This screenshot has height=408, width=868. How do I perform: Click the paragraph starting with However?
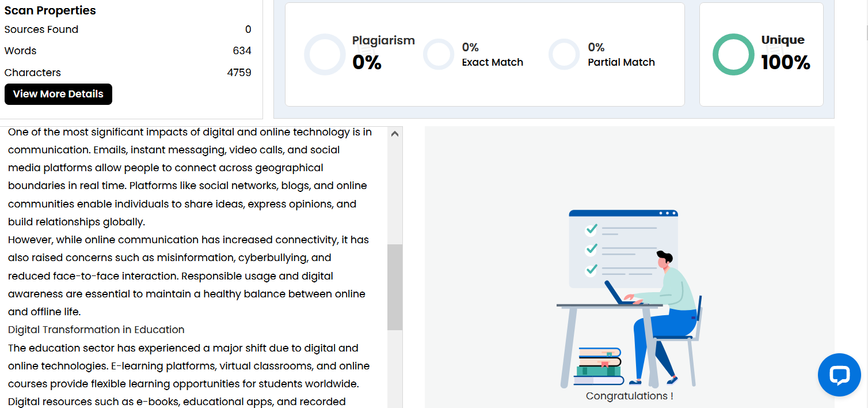(188, 275)
